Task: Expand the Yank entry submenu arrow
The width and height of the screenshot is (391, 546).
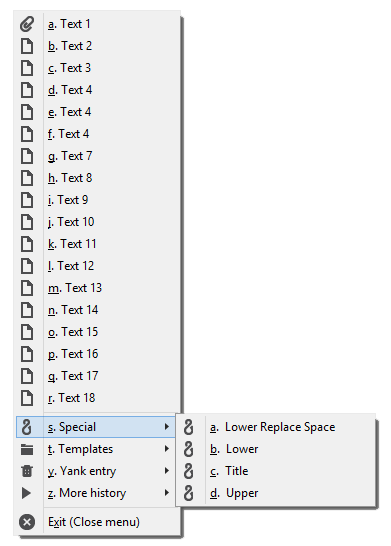Action: (x=167, y=471)
